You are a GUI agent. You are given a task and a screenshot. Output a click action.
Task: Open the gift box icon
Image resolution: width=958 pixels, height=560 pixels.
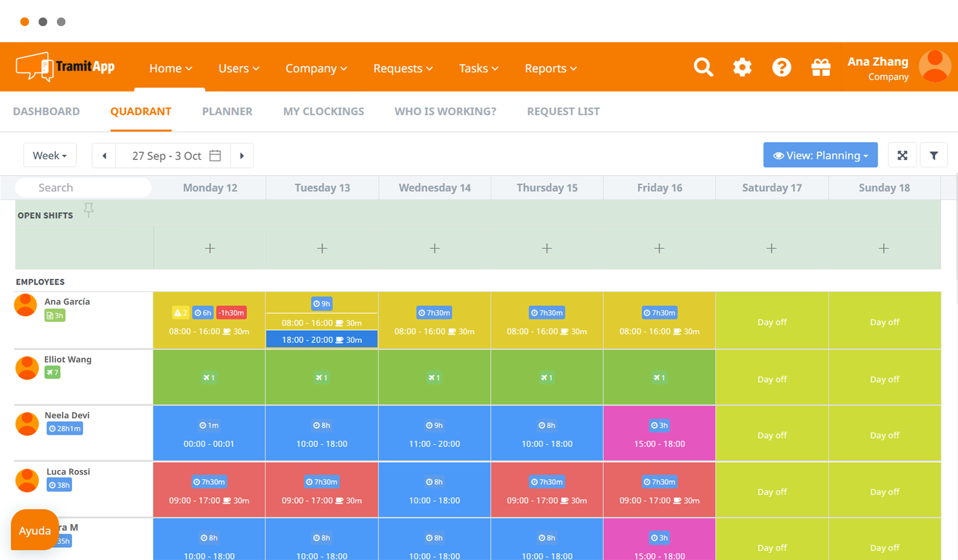coord(821,67)
